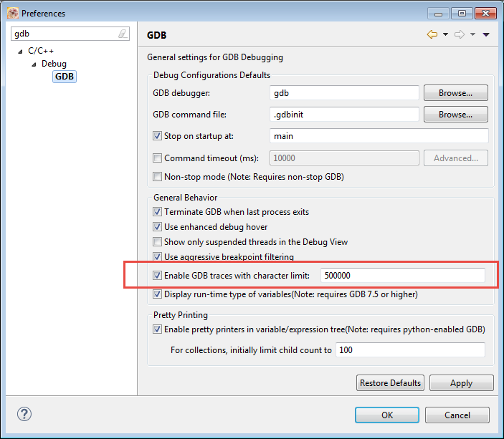The height and width of the screenshot is (439, 504).
Task: Click Browse button for GDB debugger
Action: (456, 93)
